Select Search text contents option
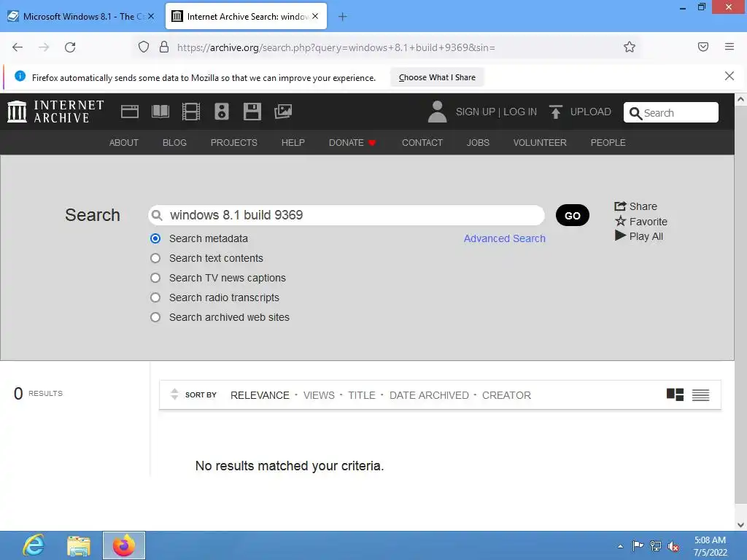 (x=155, y=258)
